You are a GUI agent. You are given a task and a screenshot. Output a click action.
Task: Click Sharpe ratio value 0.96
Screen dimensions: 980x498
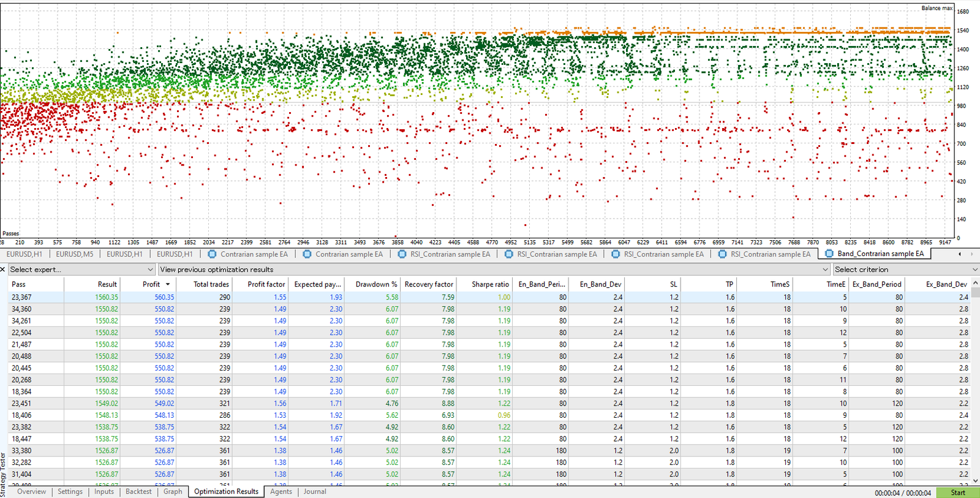click(x=504, y=415)
